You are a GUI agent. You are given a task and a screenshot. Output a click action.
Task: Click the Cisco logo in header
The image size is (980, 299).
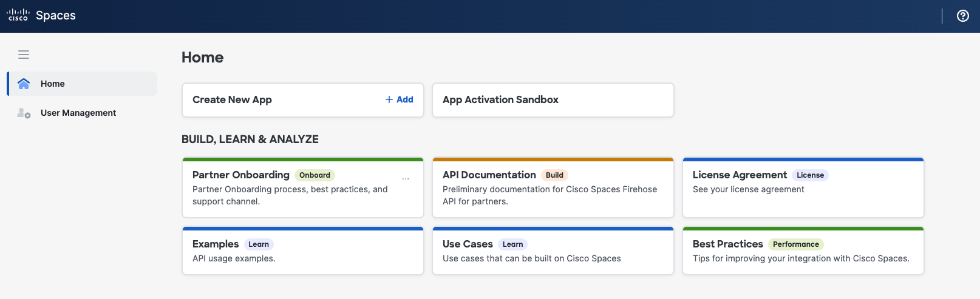pyautogui.click(x=18, y=15)
